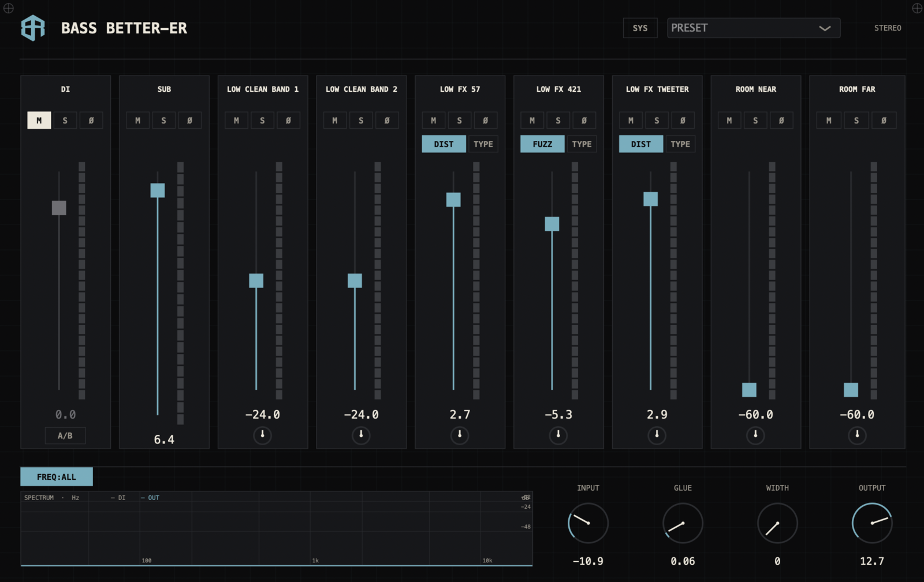
Task: Click the pan knob under Low FX Tweeter
Action: (x=657, y=435)
